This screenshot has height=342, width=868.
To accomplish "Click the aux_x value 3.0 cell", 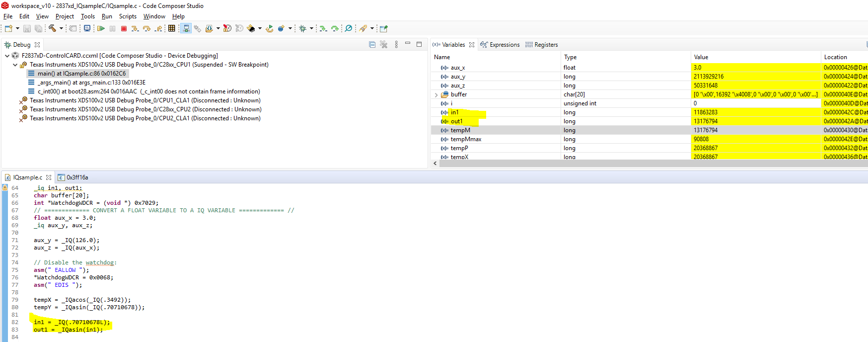I will [x=755, y=68].
